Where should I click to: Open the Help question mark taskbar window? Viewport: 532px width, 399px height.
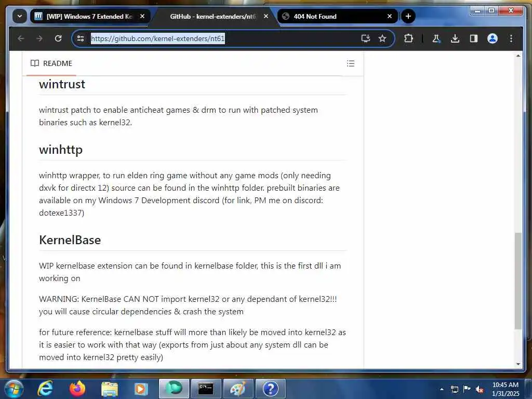coord(270,389)
